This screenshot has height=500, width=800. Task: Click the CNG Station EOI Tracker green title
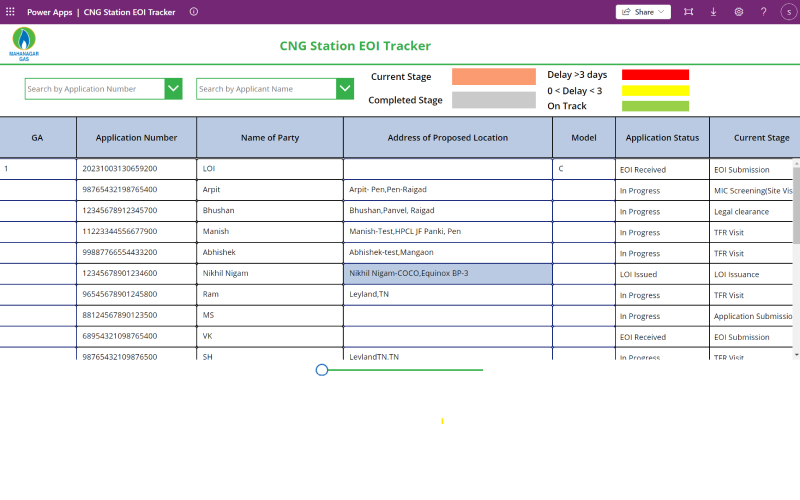pos(355,46)
